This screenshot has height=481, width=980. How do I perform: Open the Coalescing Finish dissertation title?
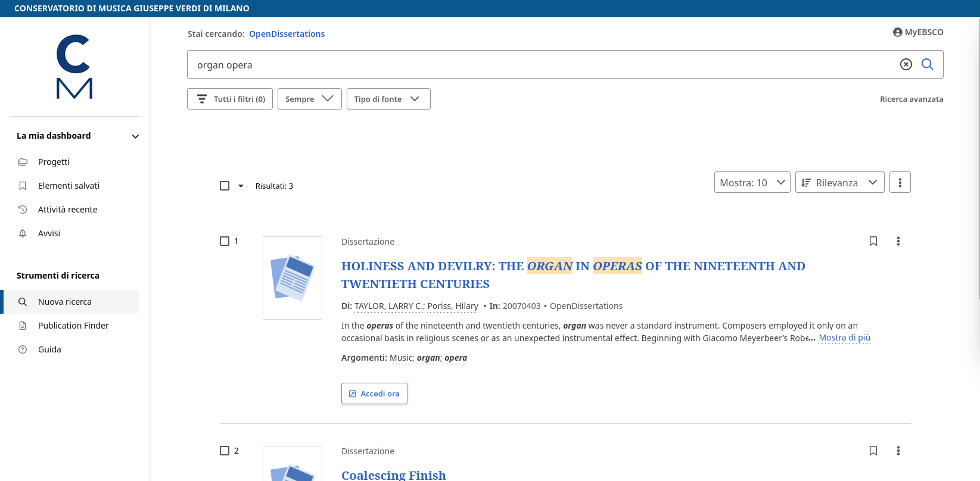(394, 475)
